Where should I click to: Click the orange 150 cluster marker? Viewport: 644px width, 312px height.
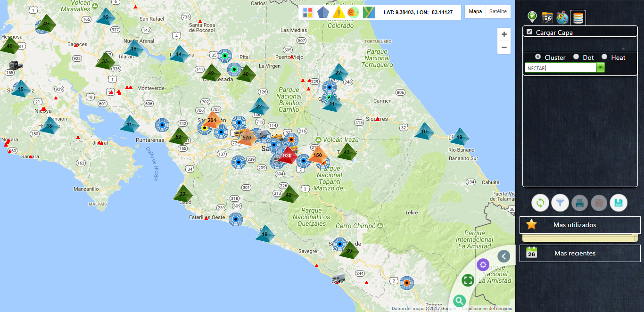[x=318, y=155]
